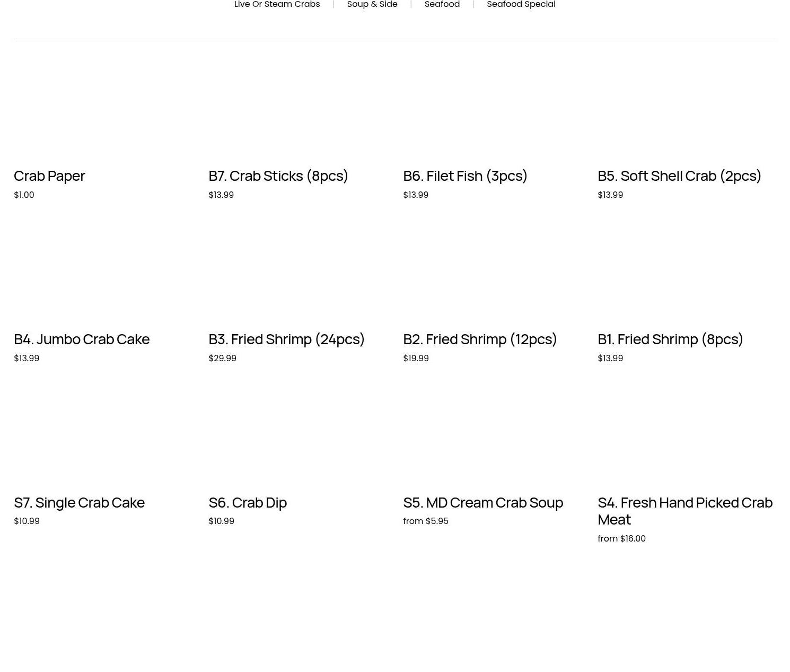Click the $13.99 price under B6. Filet Fish
The image size is (790, 672).
[x=416, y=195]
